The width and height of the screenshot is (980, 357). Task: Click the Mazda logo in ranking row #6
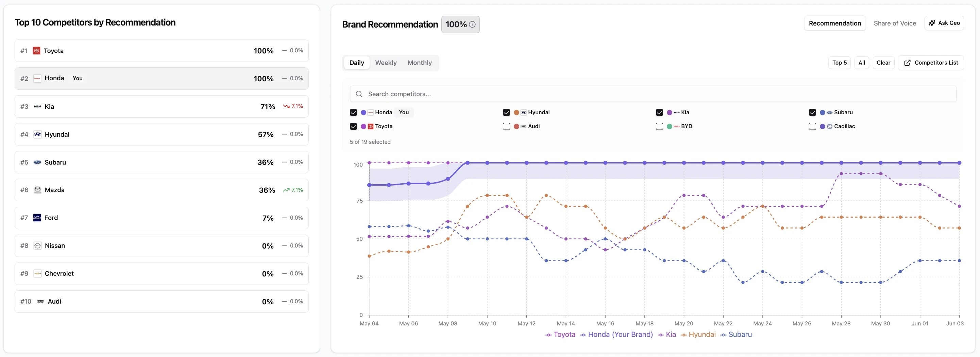click(x=37, y=190)
